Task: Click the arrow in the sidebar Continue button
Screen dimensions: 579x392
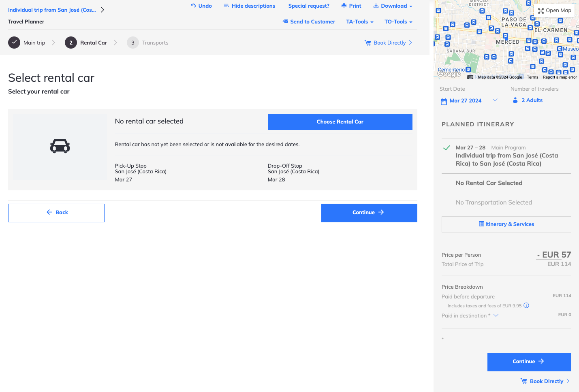Action: point(541,361)
